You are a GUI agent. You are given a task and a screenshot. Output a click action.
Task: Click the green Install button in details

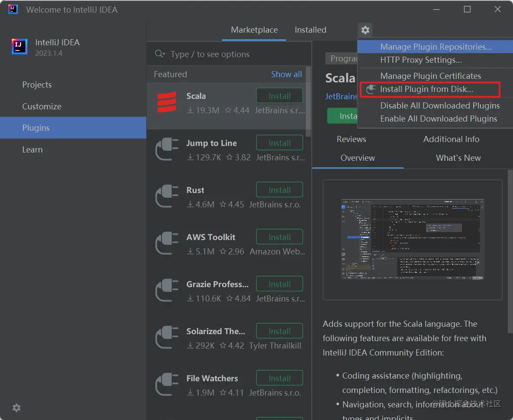click(x=342, y=116)
